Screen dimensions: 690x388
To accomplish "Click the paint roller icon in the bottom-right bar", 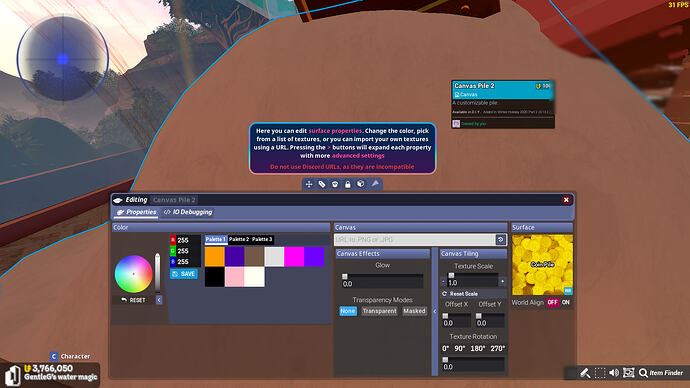I will click(x=585, y=373).
